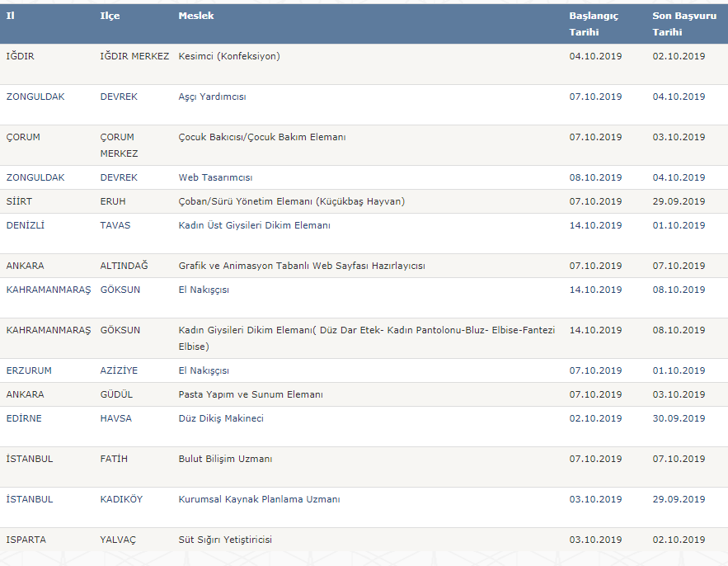The height and width of the screenshot is (566, 728).
Task: Open the Kesimci (Konfeksiyon) row
Action: pyautogui.click(x=364, y=64)
